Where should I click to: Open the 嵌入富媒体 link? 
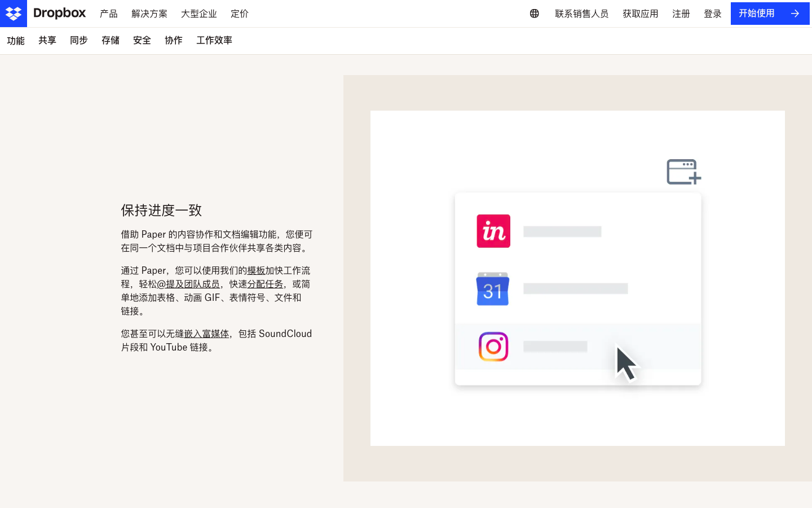coord(208,333)
